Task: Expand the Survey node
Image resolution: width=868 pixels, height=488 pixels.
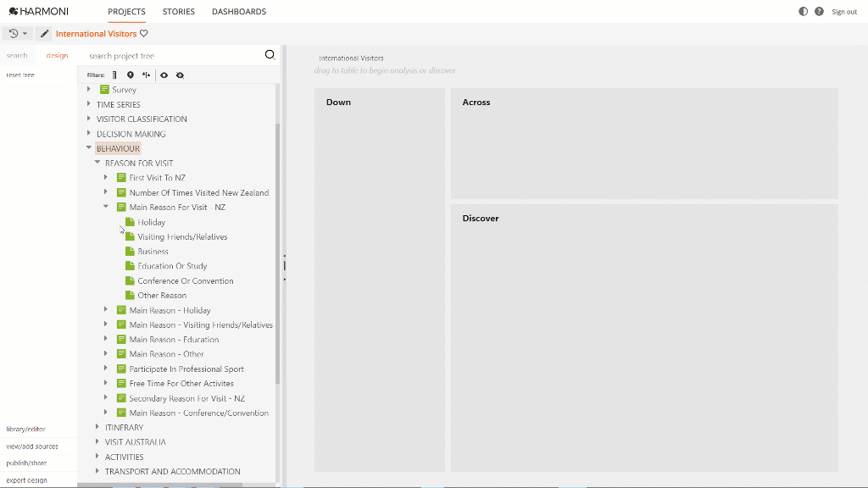Action: tap(88, 89)
